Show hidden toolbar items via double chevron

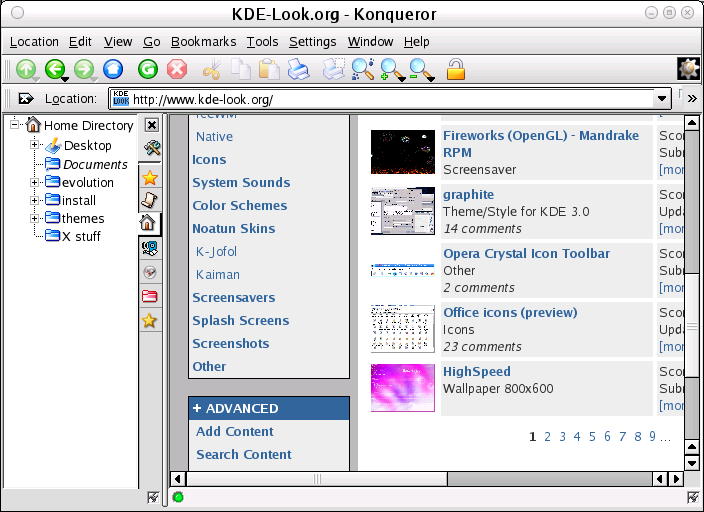point(692,98)
